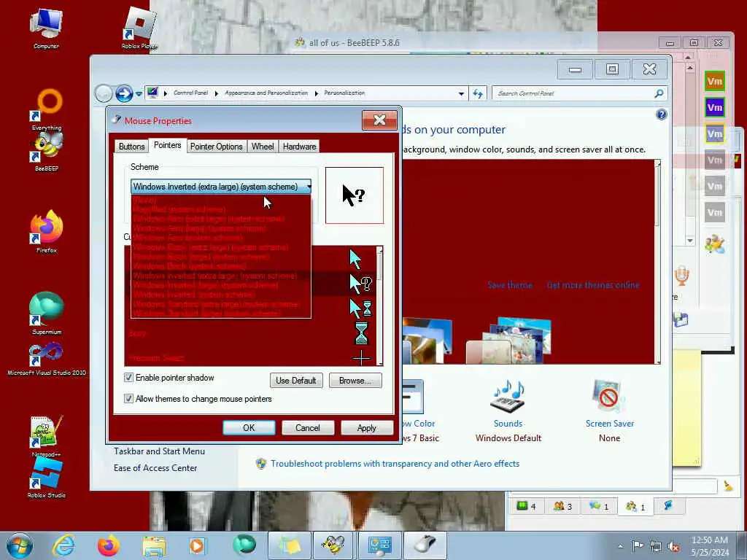This screenshot has height=560, width=747.
Task: Open the address bar history dropdown arrow
Action: pos(461,94)
